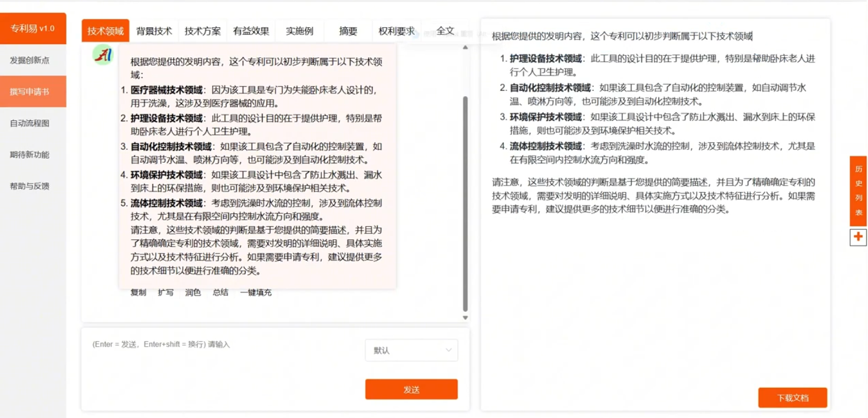Click scrollbar up arrow in chat panel
868x418 pixels.
pyautogui.click(x=466, y=47)
